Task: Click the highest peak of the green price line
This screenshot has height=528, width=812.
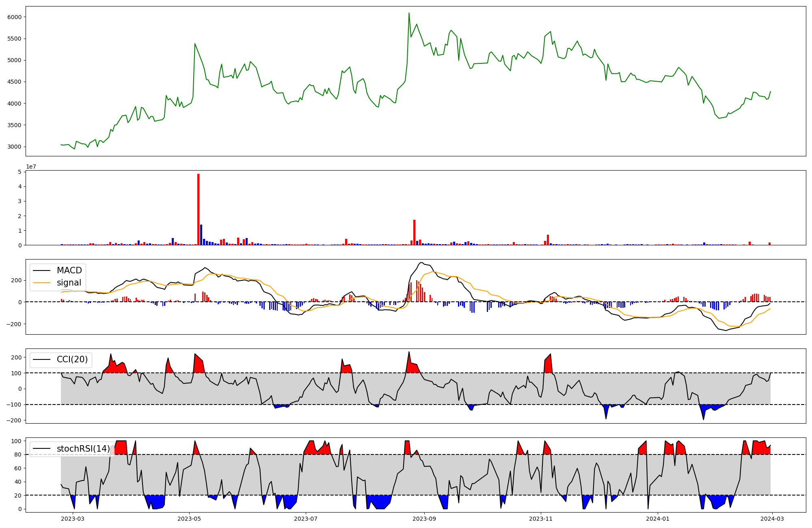Action: click(x=409, y=13)
